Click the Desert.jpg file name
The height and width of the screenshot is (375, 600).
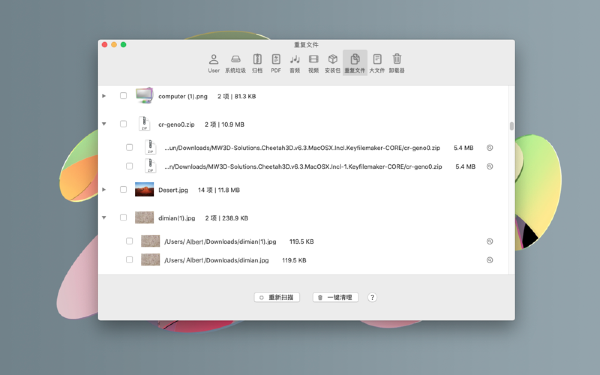(173, 190)
